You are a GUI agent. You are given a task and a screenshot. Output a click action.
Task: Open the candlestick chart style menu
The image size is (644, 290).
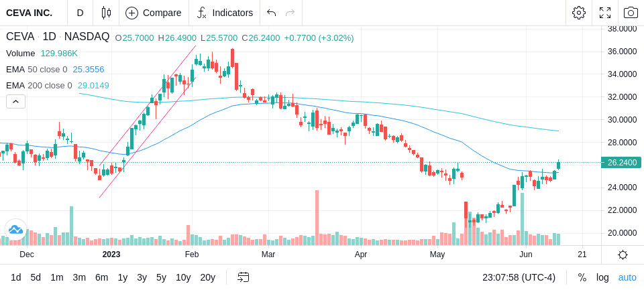[x=106, y=13]
